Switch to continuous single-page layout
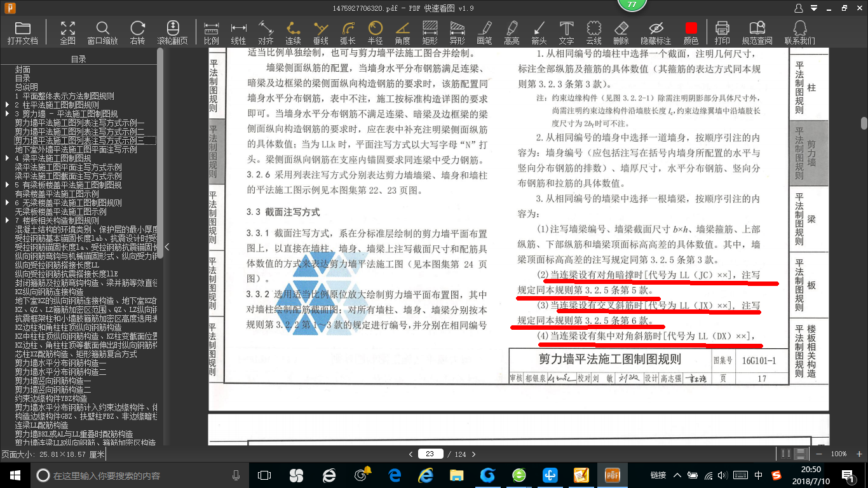 pyautogui.click(x=801, y=454)
